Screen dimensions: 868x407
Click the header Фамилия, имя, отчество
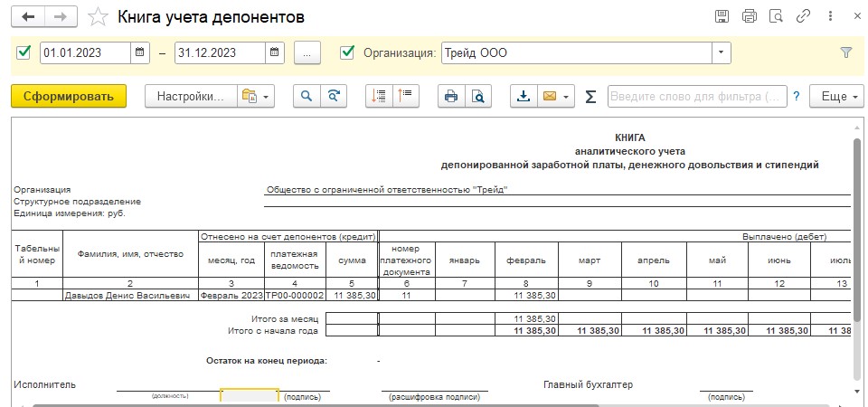(130, 254)
